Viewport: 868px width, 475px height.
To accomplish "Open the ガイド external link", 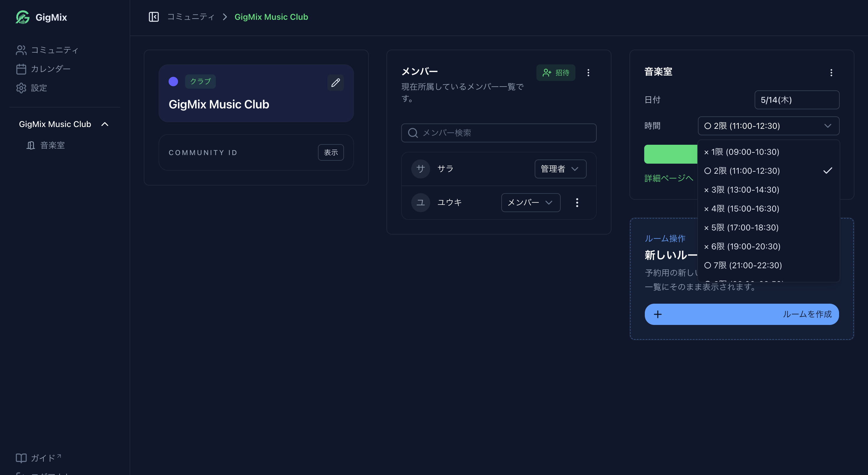I will (38, 458).
